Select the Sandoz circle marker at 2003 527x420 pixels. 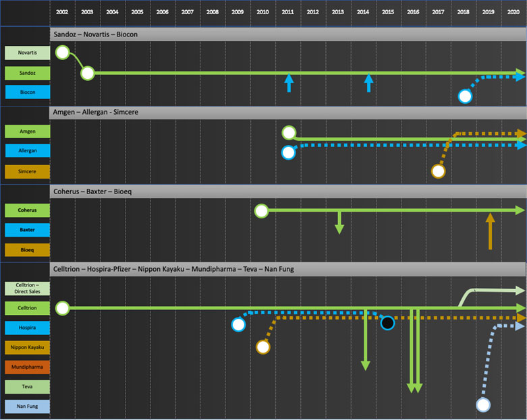pyautogui.click(x=88, y=73)
